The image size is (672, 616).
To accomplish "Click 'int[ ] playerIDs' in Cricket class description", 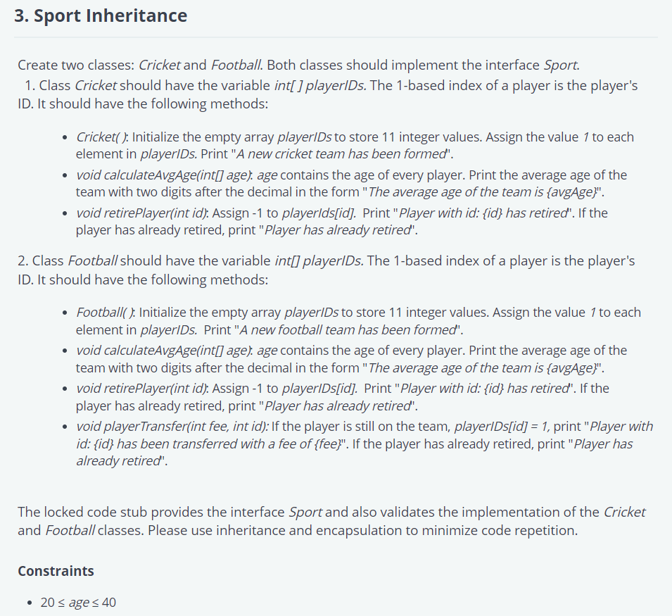I will (320, 86).
